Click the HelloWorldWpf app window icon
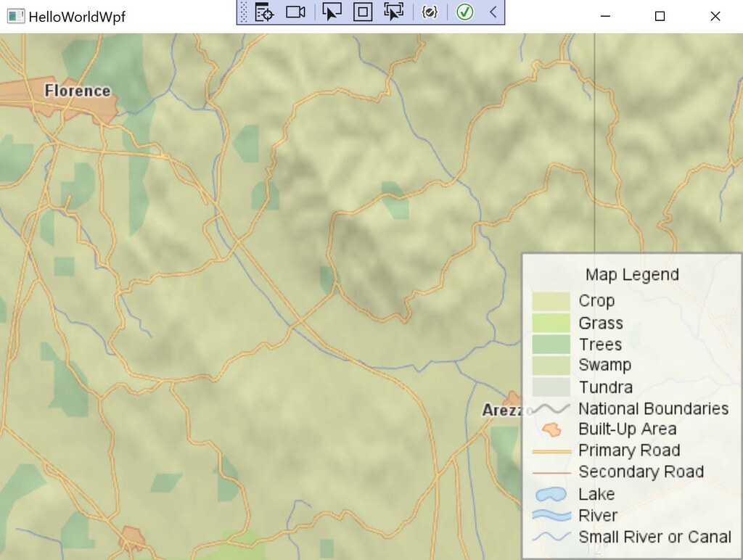This screenshot has width=743, height=560. pos(15,16)
